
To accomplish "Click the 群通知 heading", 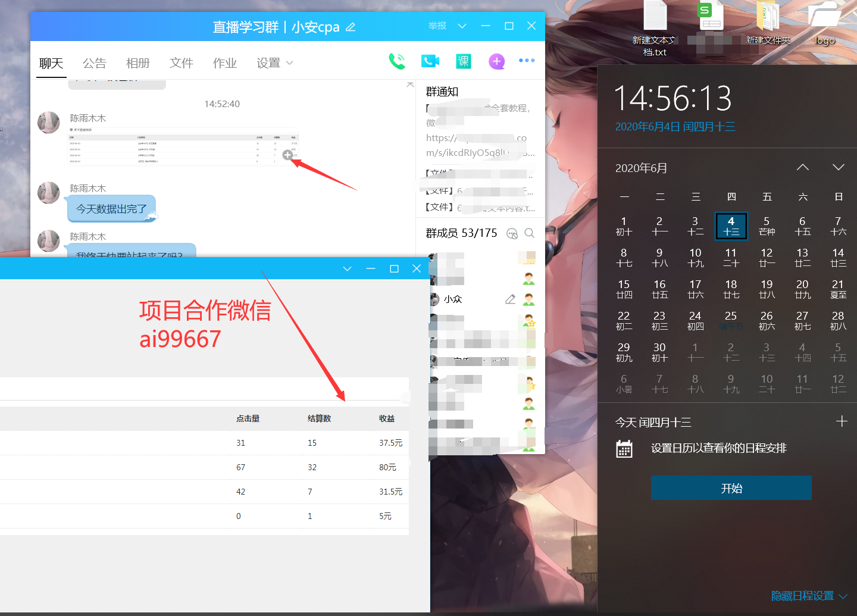I will [442, 92].
